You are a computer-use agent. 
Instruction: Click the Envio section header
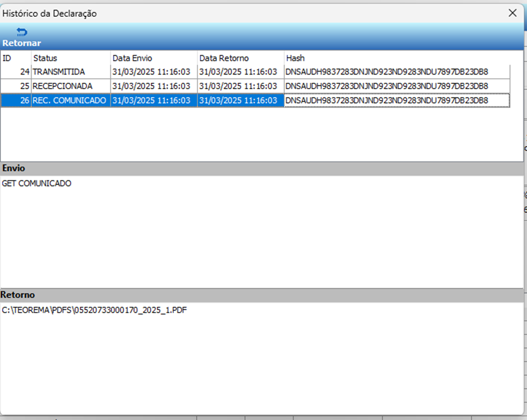click(x=262, y=168)
